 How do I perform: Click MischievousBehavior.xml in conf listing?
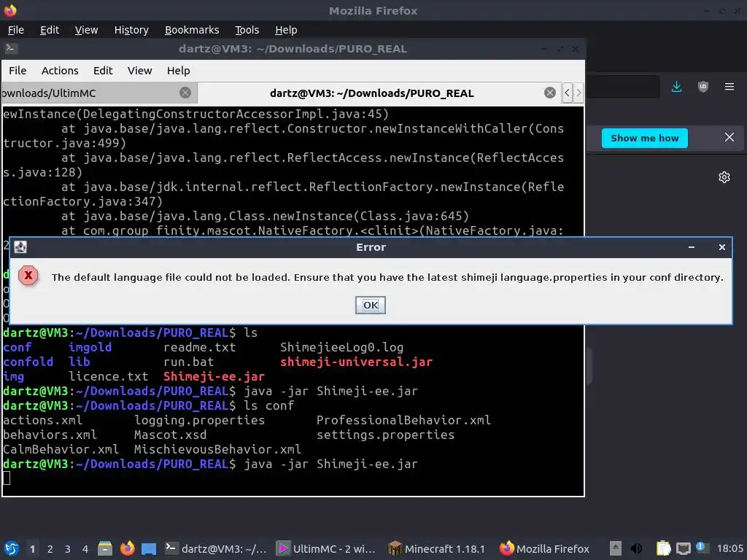[217, 449]
